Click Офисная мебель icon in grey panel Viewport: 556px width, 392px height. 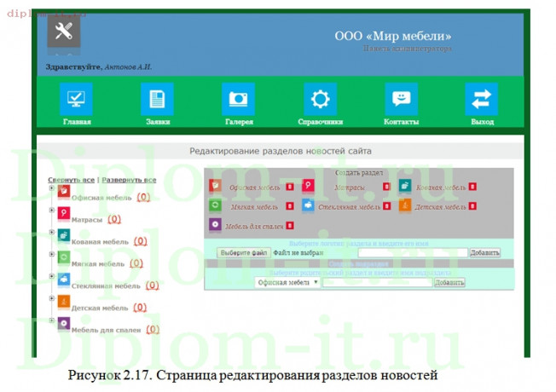[x=215, y=186]
